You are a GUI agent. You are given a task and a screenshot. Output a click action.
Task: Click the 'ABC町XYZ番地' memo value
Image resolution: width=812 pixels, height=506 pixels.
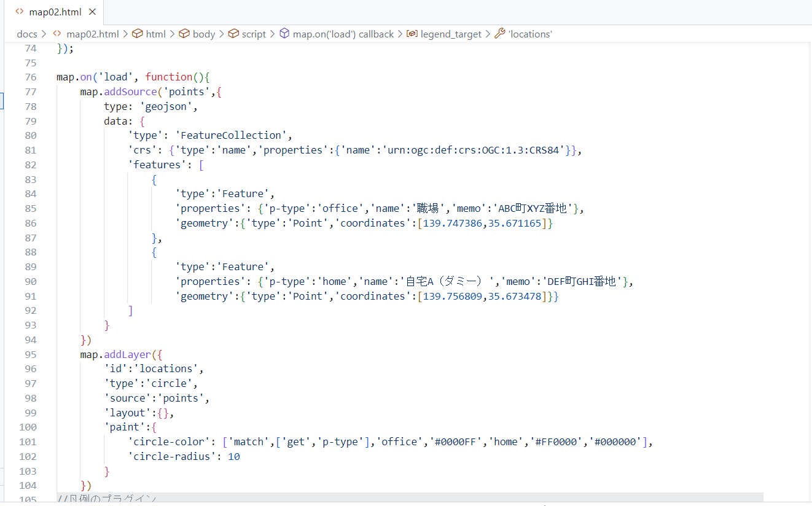[532, 208]
